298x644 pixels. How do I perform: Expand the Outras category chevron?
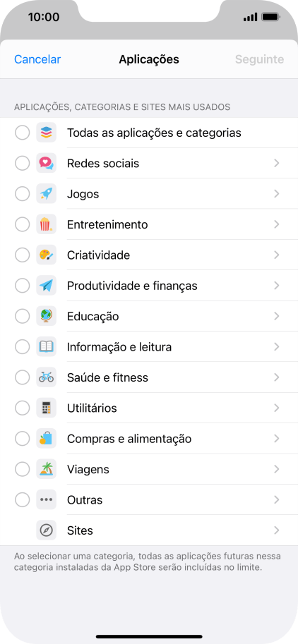point(277,500)
